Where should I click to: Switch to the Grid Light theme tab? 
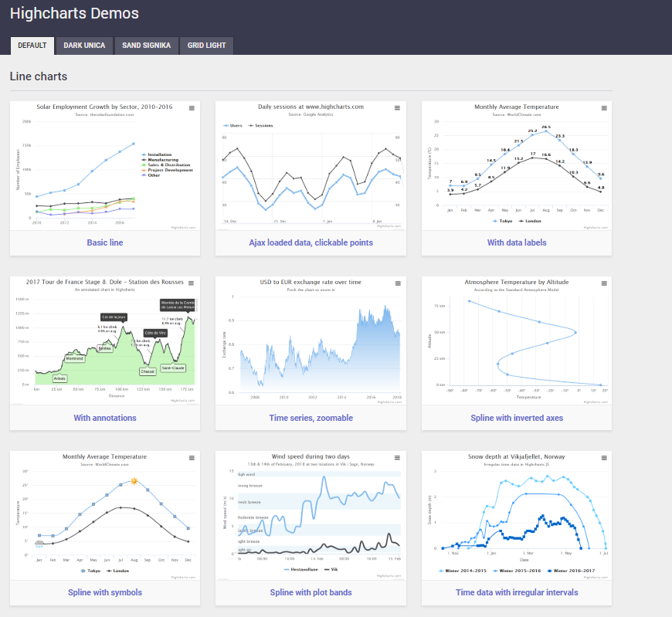point(206,46)
